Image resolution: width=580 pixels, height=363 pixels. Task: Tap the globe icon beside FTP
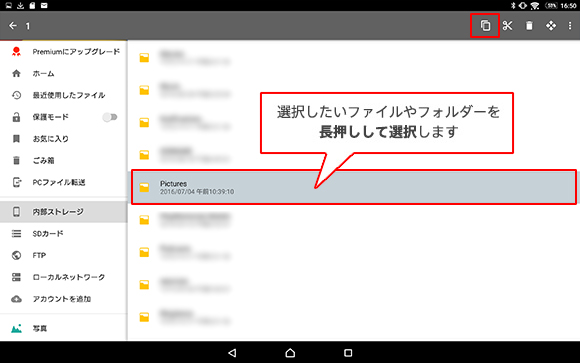pyautogui.click(x=16, y=255)
